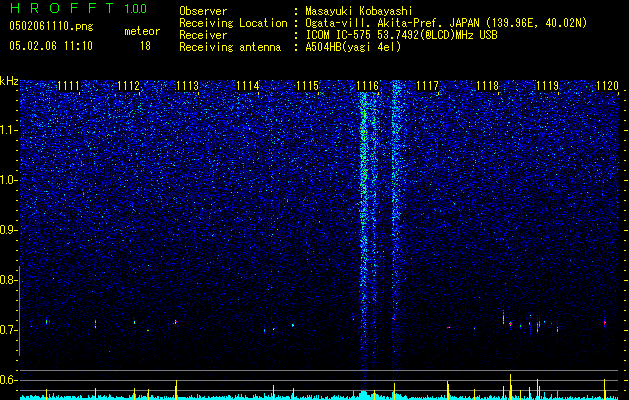Click time marker 1119
The image size is (629, 400).
[x=547, y=86]
